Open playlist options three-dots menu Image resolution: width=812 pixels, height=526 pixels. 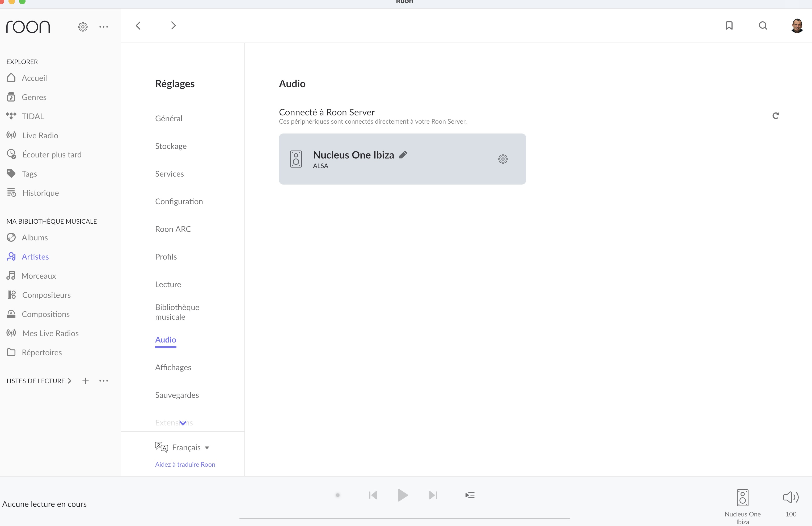[x=103, y=381]
